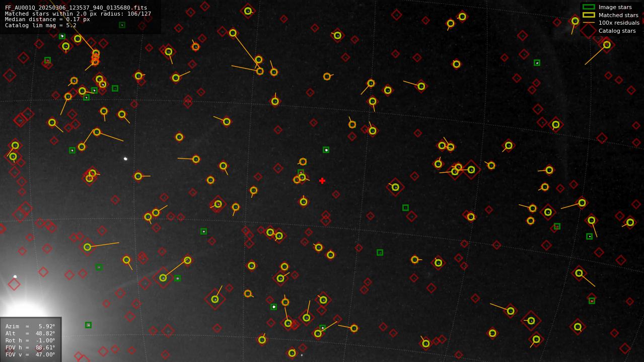Viewport: 644px width, 362px height.
Task: Select the 'Image stars' legend label
Action: point(615,7)
